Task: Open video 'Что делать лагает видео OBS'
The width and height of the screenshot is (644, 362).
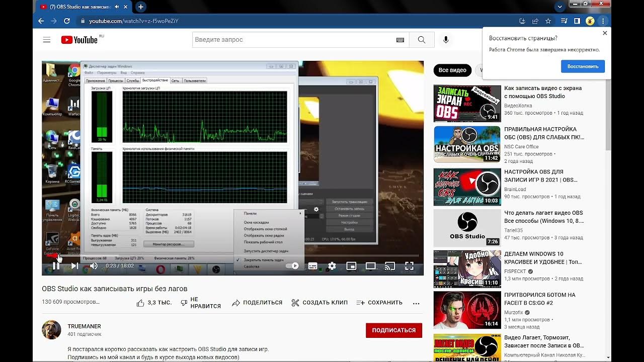Action: pos(544,217)
